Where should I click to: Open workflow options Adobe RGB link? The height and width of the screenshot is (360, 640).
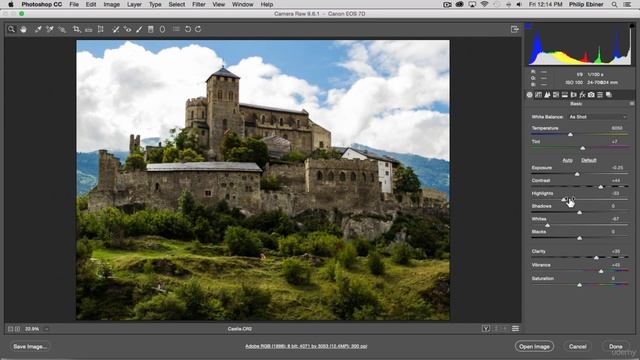[x=306, y=346]
